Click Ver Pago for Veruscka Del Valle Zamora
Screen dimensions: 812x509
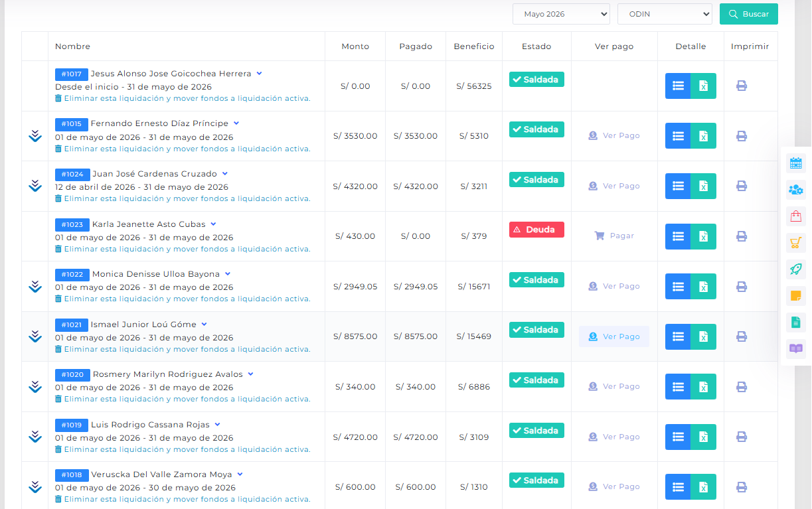point(614,486)
